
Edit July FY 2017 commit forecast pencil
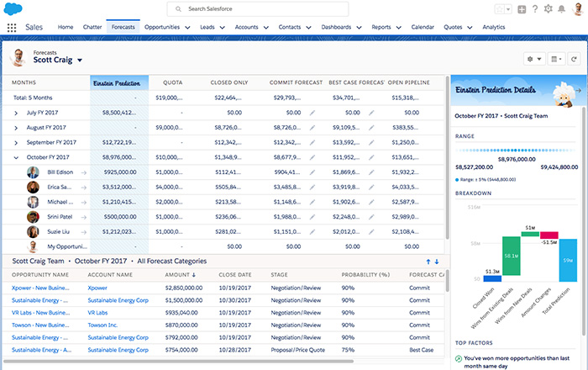coord(312,112)
